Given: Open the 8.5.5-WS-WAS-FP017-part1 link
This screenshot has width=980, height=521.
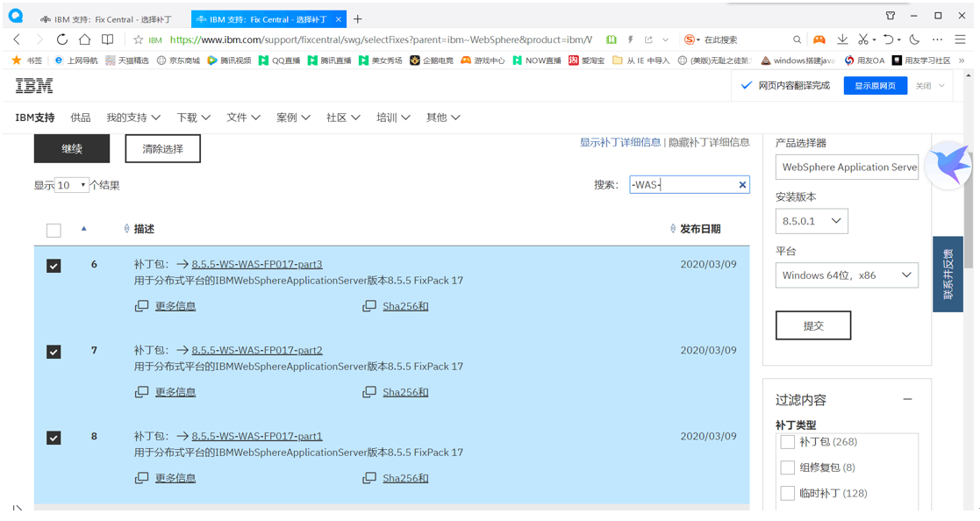Looking at the screenshot, I should tap(257, 436).
